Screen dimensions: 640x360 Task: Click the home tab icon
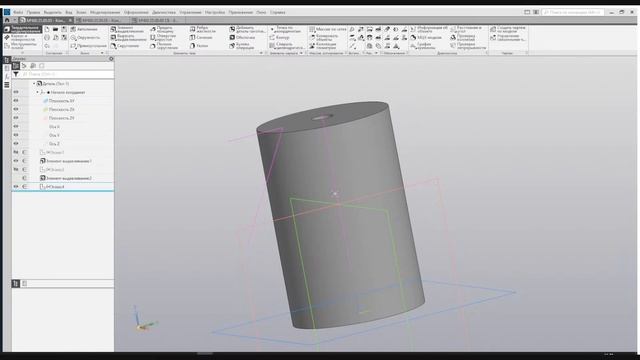click(7, 20)
